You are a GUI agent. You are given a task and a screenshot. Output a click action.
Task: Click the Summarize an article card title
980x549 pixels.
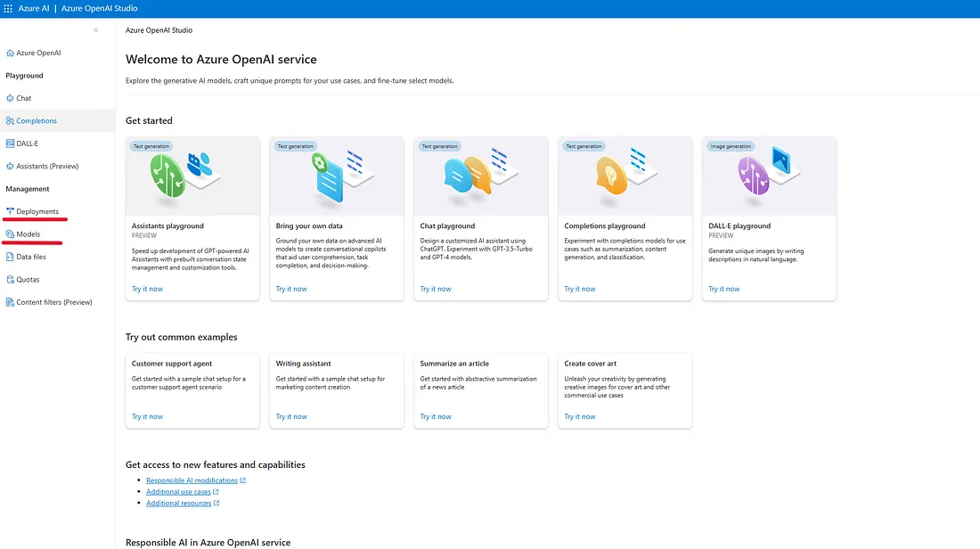[x=454, y=364]
